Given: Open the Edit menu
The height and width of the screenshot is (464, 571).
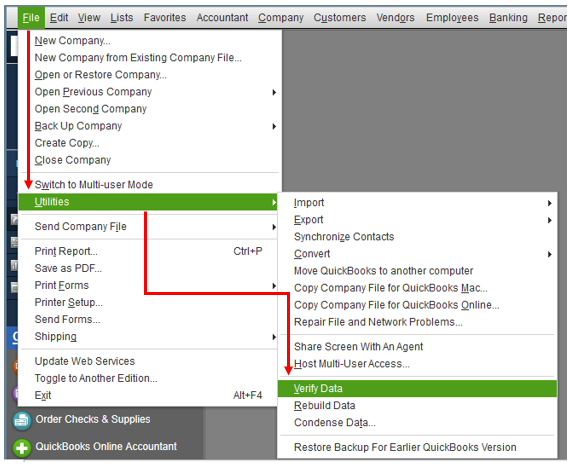Looking at the screenshot, I should 59,17.
